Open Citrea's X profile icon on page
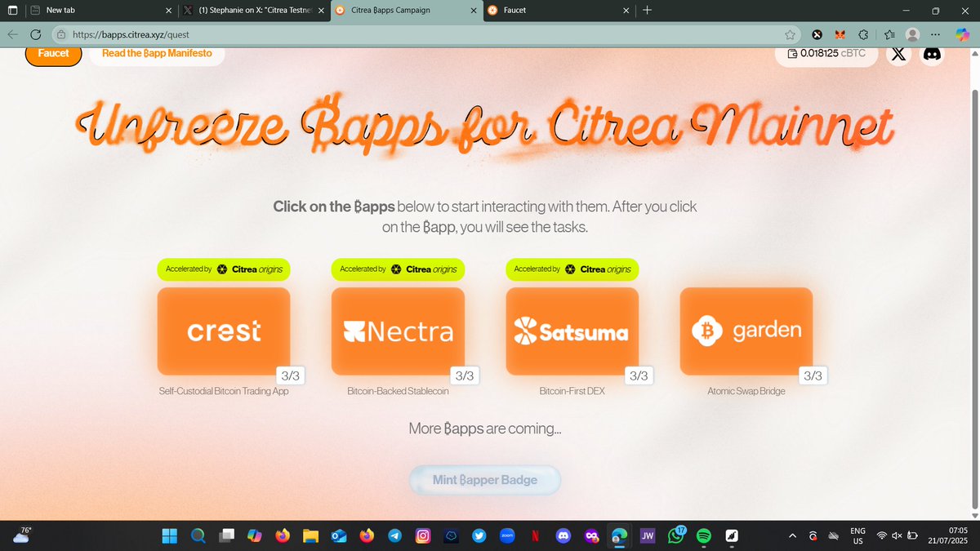This screenshot has height=551, width=980. 898,54
